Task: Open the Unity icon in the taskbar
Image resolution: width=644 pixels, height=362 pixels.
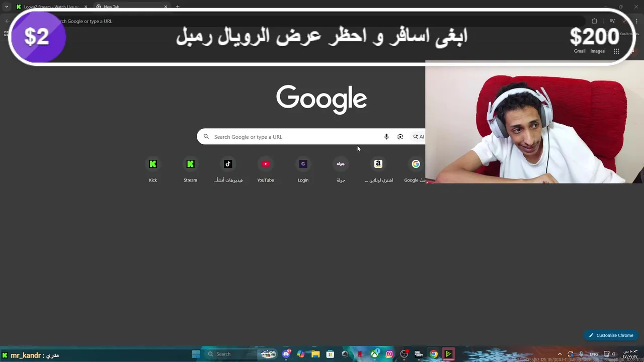Action: (345, 354)
